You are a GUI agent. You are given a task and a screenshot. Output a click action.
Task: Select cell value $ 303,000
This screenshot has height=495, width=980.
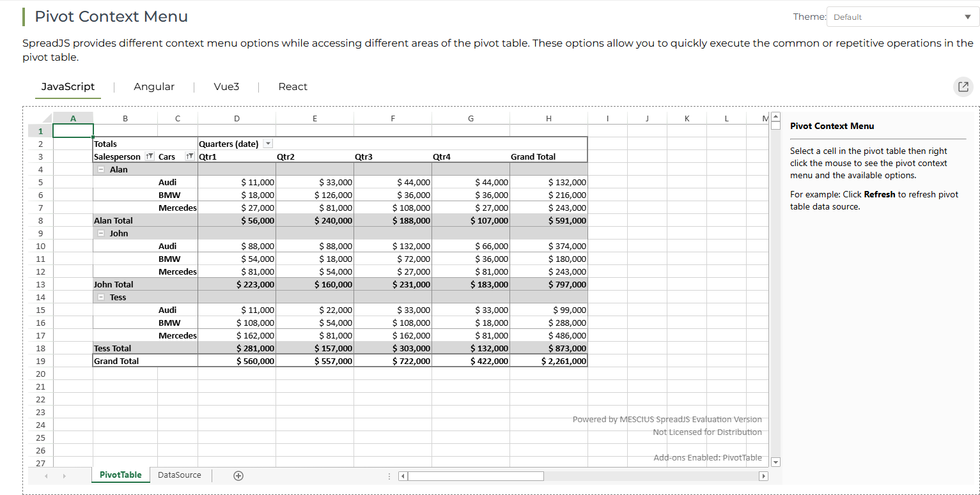[393, 348]
